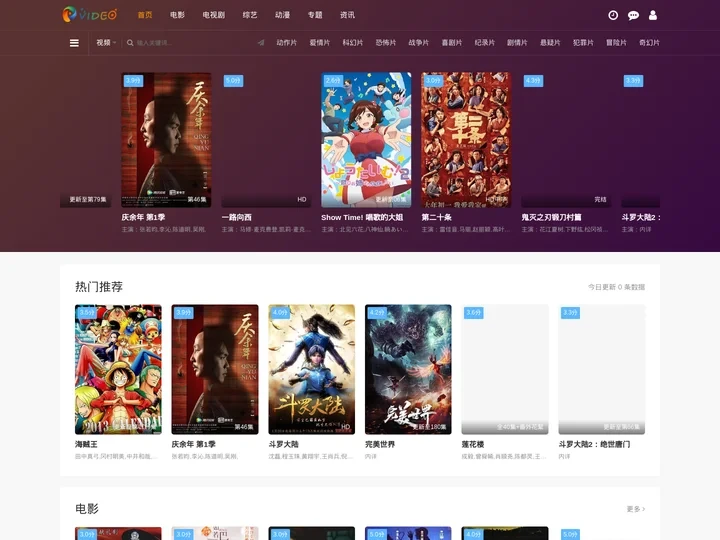Screen dimensions: 720x540
Task: Click the 电影 section heading
Action: (x=87, y=509)
